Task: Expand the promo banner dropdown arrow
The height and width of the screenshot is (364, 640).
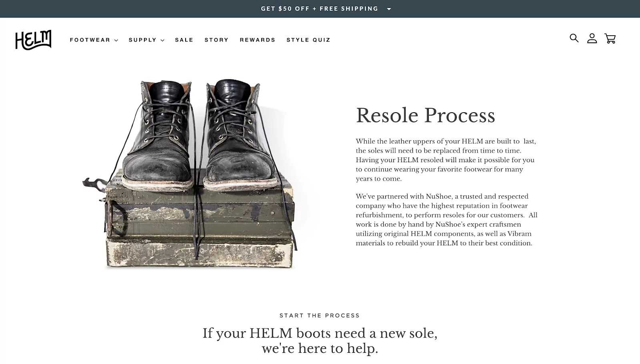Action: [389, 9]
